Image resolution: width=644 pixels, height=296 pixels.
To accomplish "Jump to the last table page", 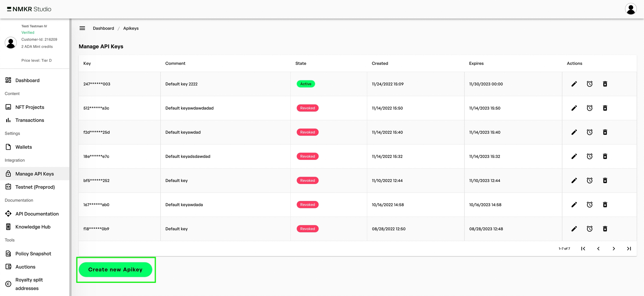I will coord(629,248).
